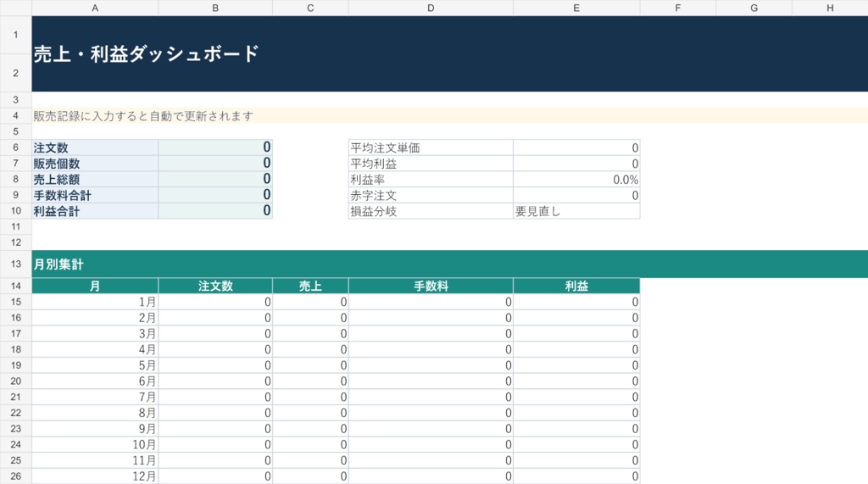
Task: Select the 販売個数 label cell
Action: 95,164
